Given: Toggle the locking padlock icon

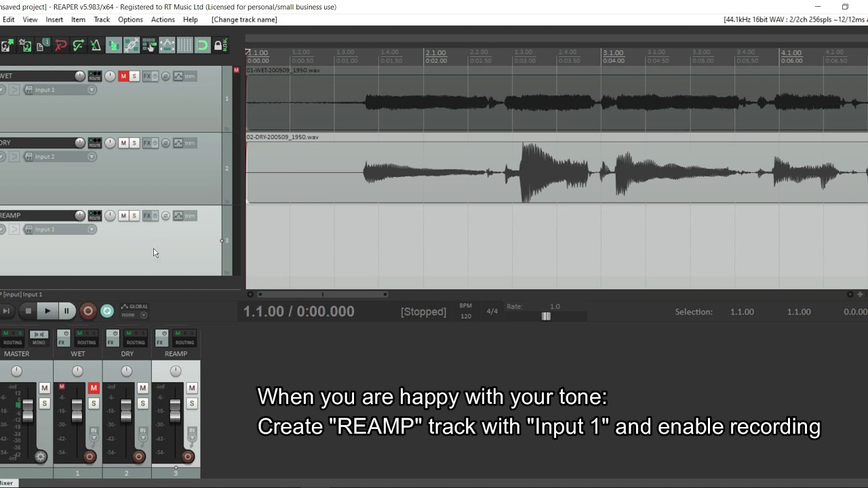Looking at the screenshot, I should (x=220, y=45).
